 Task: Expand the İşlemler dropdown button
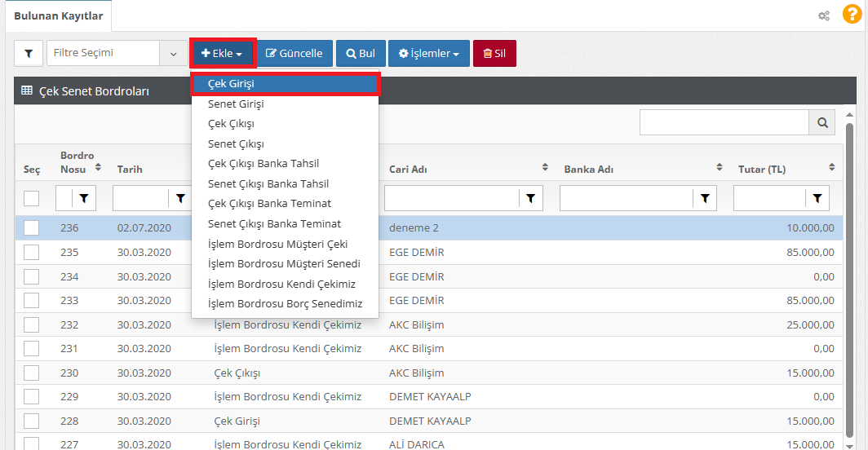[x=428, y=54]
